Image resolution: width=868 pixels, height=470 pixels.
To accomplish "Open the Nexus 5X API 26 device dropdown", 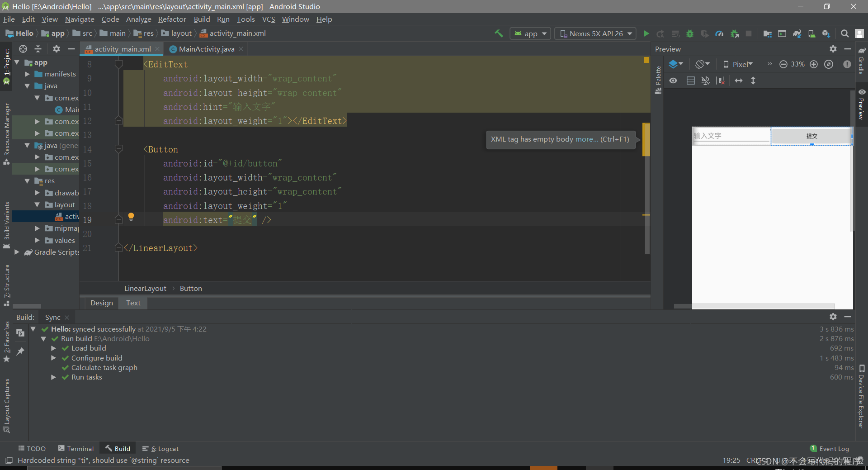I will coord(596,33).
